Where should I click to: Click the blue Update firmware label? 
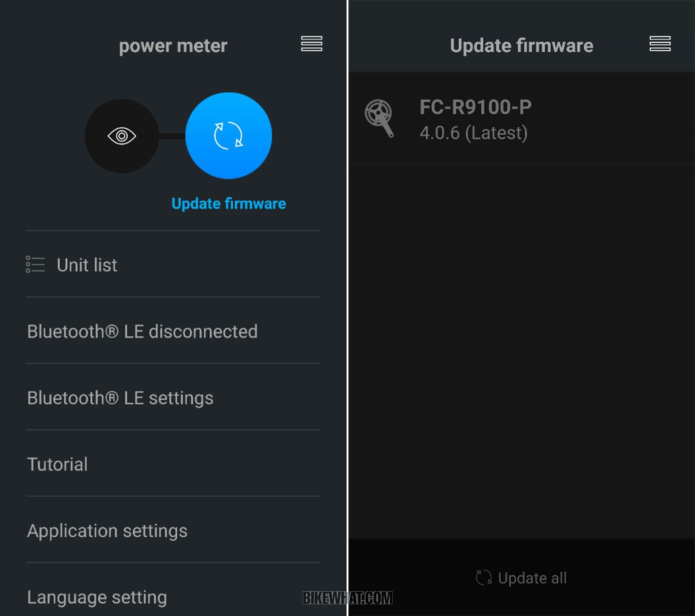click(228, 203)
